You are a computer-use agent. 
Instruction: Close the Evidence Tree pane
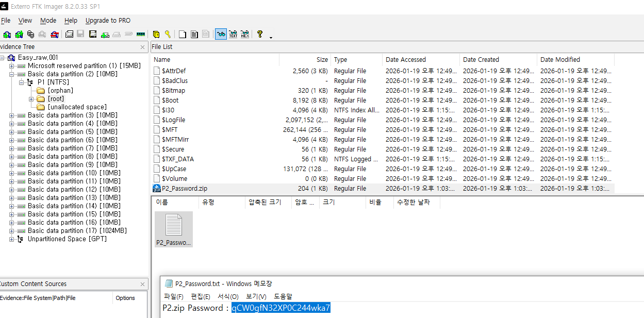tap(143, 47)
